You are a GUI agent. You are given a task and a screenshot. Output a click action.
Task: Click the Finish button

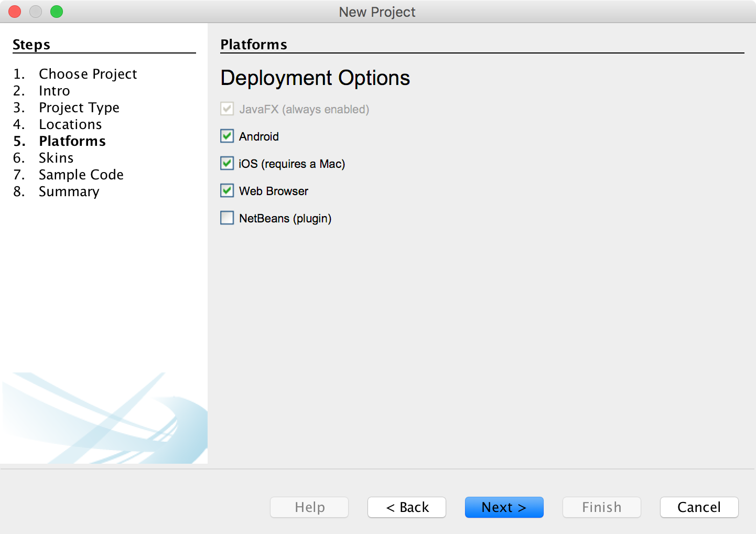(601, 507)
